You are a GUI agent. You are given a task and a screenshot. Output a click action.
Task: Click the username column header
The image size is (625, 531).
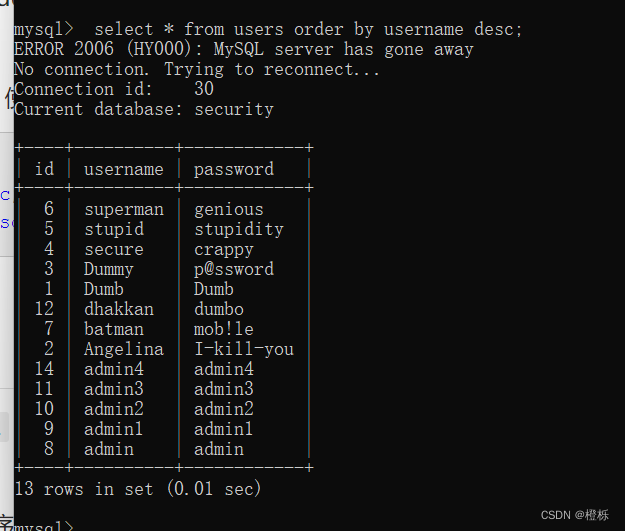tap(124, 169)
